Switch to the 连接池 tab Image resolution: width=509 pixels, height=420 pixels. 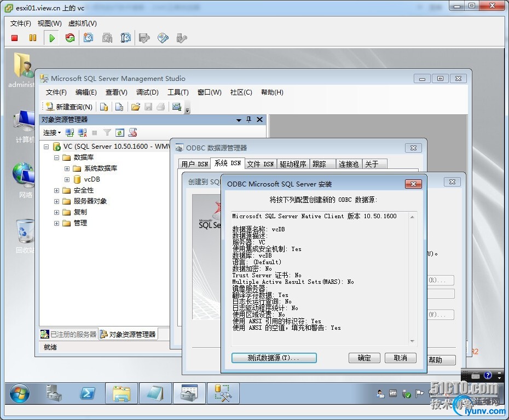point(348,164)
